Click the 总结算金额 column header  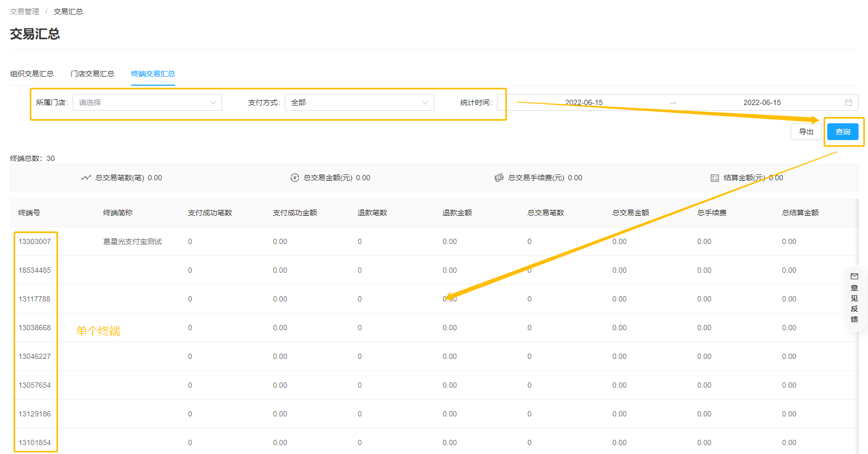[x=800, y=213]
